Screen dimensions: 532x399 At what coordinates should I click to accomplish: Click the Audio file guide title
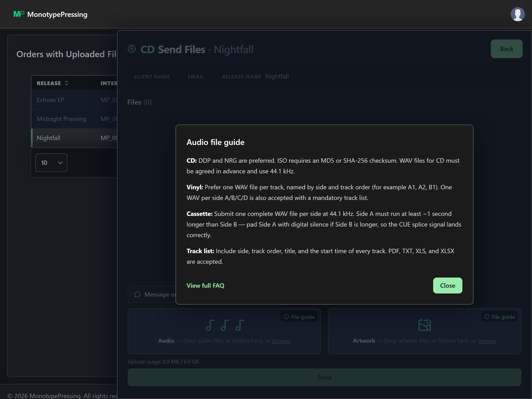(215, 142)
